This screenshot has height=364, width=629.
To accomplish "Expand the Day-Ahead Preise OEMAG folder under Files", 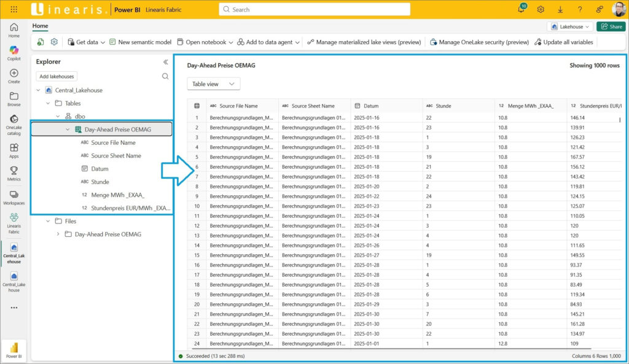I will (58, 234).
